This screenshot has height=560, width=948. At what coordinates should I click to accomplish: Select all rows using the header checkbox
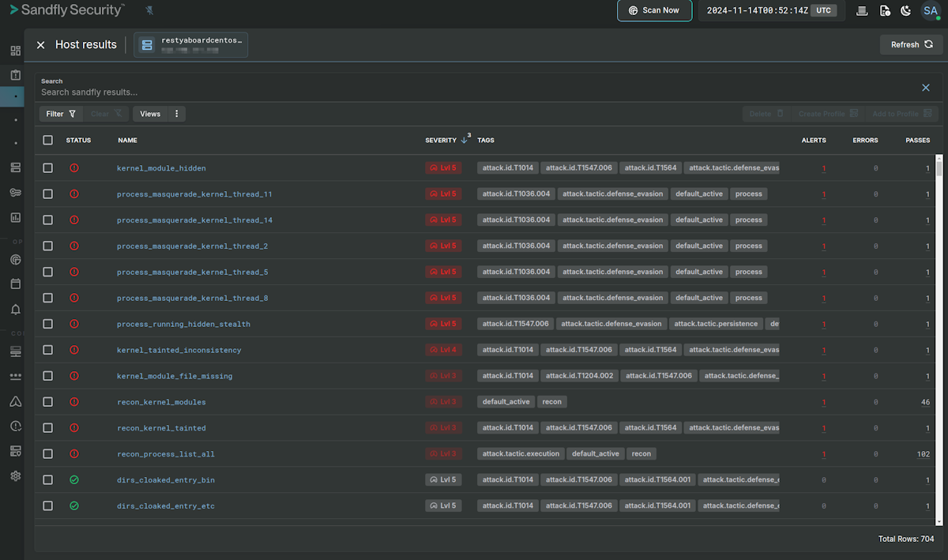click(47, 140)
